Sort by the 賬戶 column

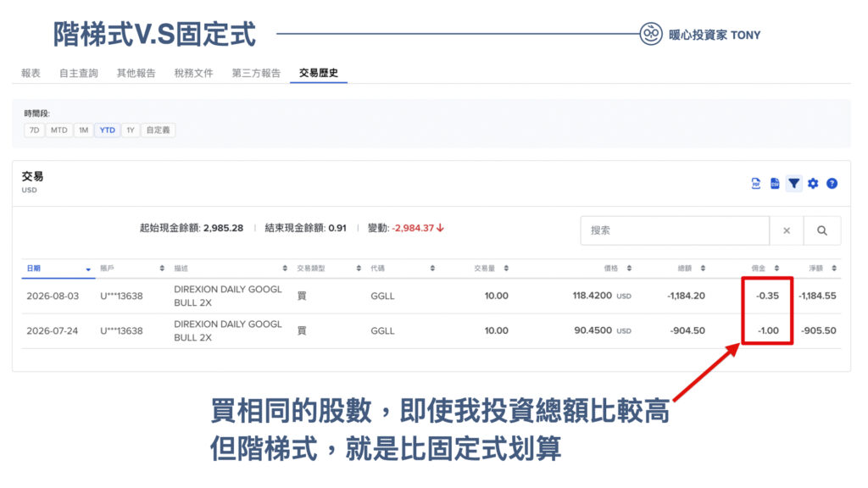[132, 269]
